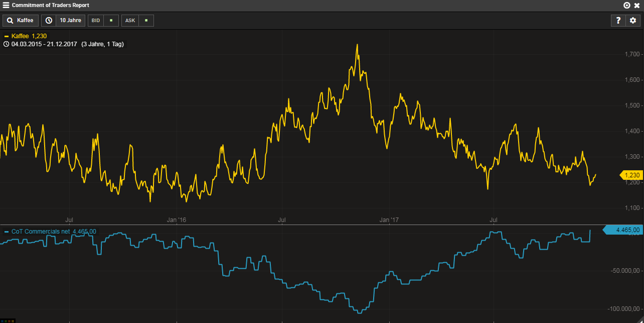Open the 10 Jahre time range dropdown
644x323 pixels.
coord(70,21)
